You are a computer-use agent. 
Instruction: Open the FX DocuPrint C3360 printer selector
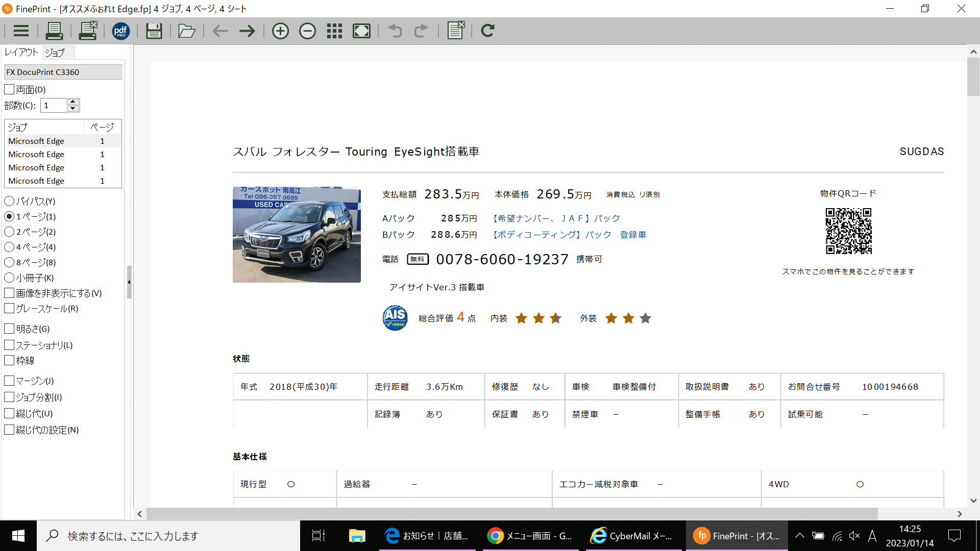click(63, 72)
